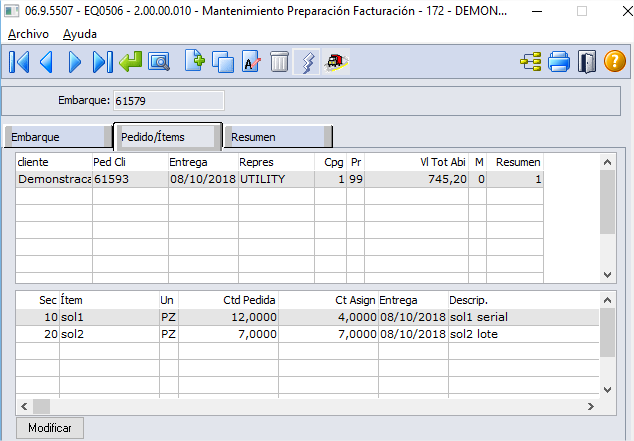
Task: Click the UTILITY representative cell
Action: [276, 179]
